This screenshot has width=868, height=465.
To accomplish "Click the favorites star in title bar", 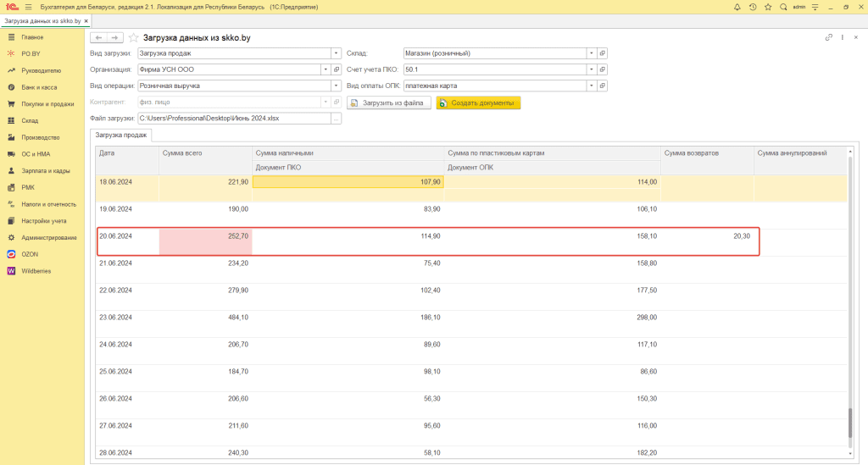I will tap(767, 7).
